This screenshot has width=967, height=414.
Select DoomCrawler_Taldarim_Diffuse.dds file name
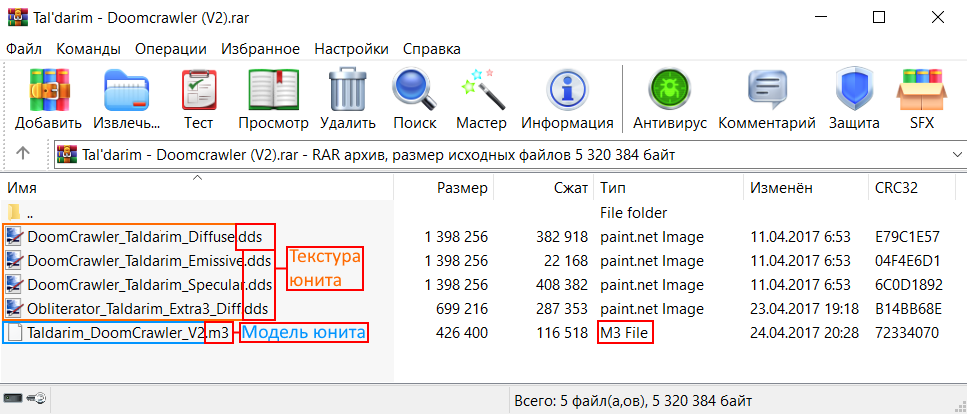click(144, 237)
